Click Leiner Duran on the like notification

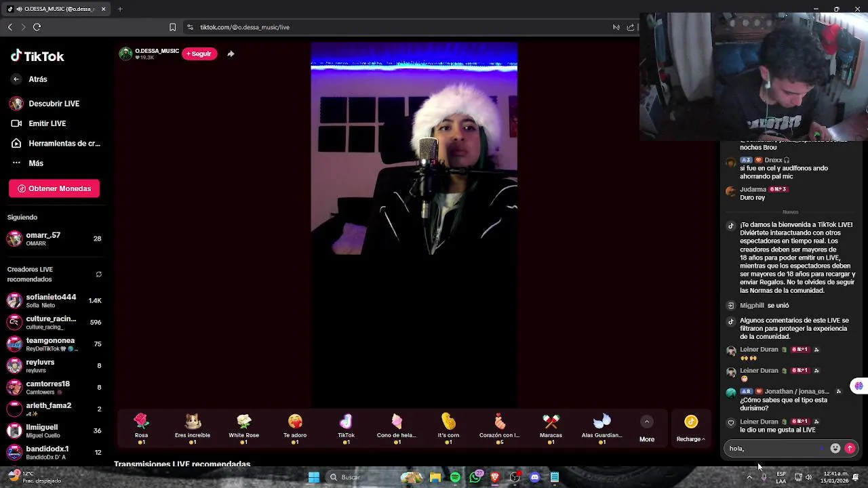tap(759, 422)
